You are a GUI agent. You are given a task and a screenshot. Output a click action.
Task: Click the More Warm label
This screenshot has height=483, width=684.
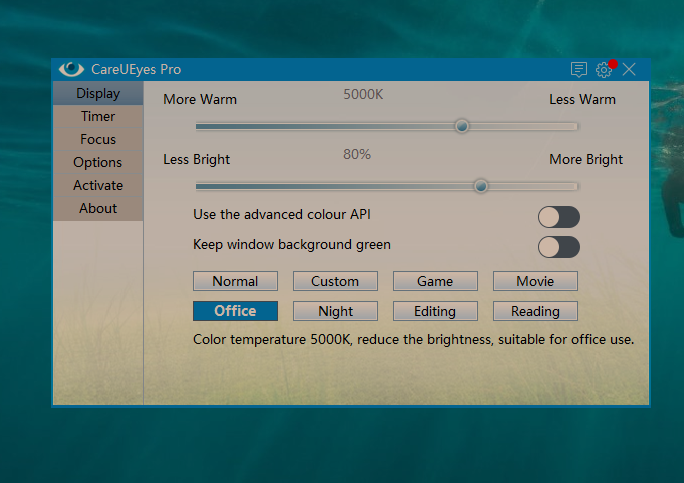(x=200, y=99)
